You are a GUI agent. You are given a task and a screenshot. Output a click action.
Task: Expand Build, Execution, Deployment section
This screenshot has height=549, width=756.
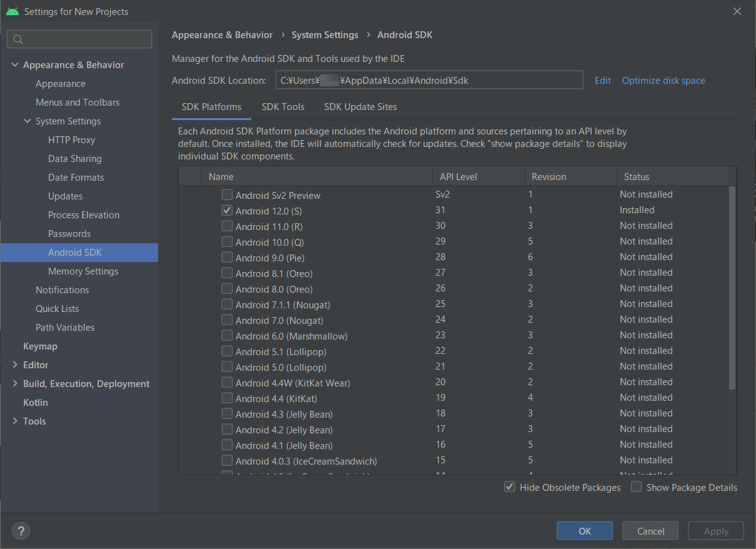pos(15,384)
